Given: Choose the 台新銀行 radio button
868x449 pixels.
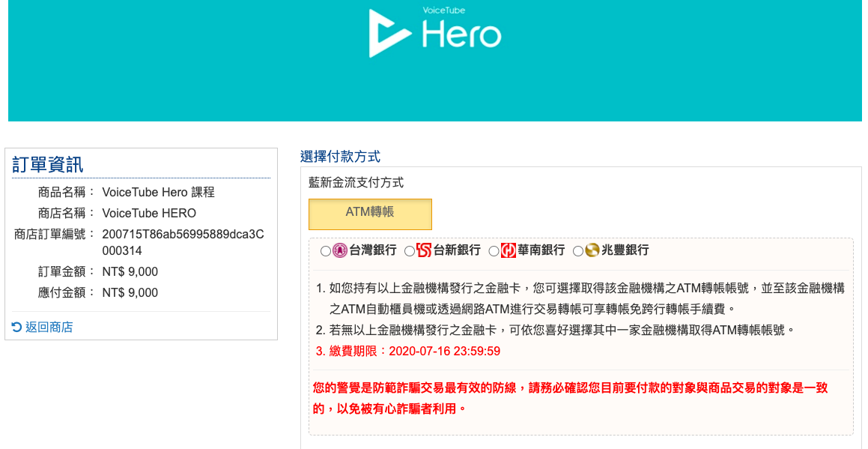Looking at the screenshot, I should point(410,251).
